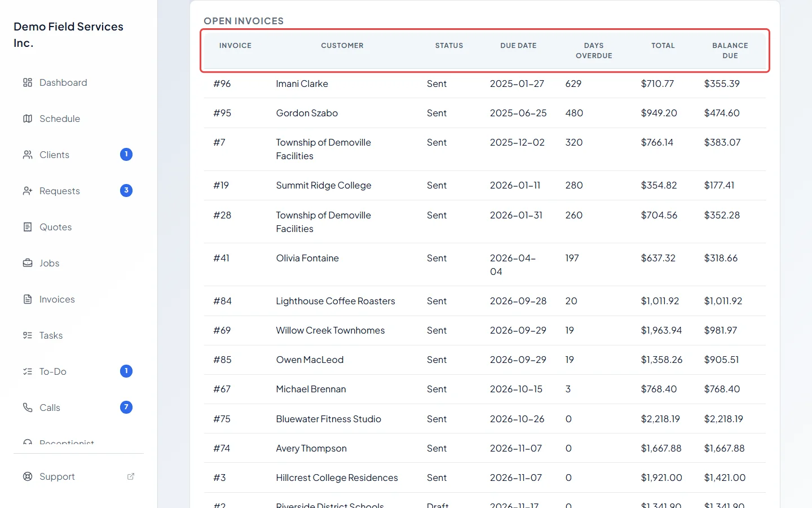Click the $1,667.88 total for Avery Thompson
Image resolution: width=812 pixels, height=508 pixels.
click(661, 448)
